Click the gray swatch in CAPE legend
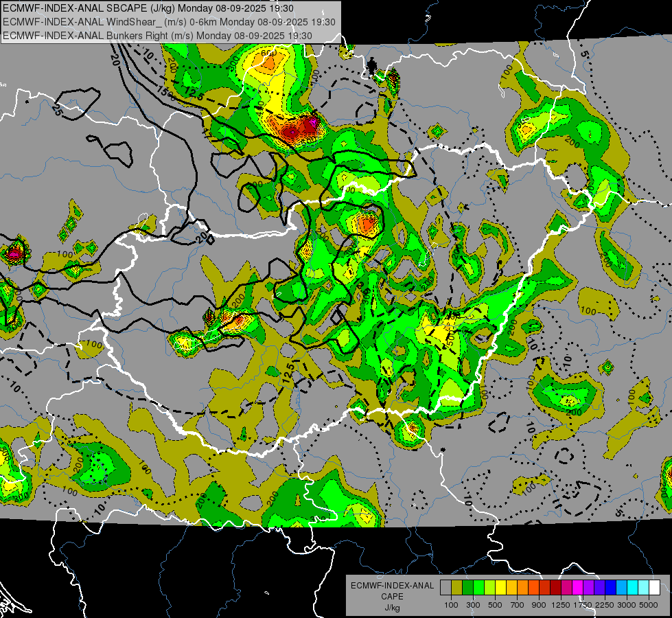The width and height of the screenshot is (672, 618). coord(445,588)
